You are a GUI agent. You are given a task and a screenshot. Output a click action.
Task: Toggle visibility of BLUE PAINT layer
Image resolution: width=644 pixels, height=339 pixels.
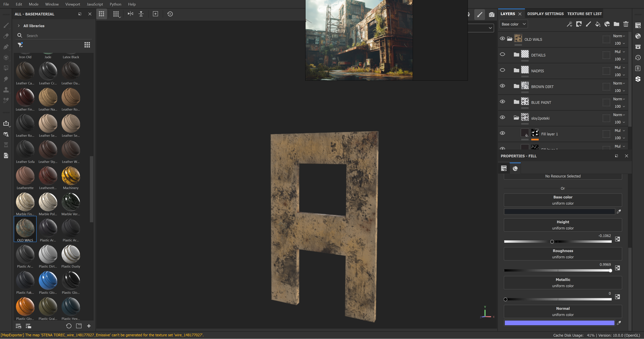[x=502, y=102]
